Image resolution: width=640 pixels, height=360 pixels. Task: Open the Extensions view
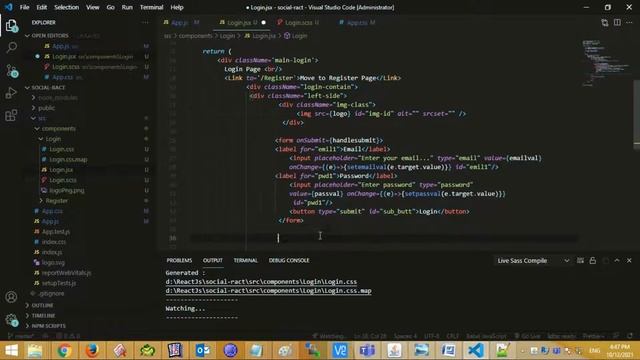tap(11, 116)
